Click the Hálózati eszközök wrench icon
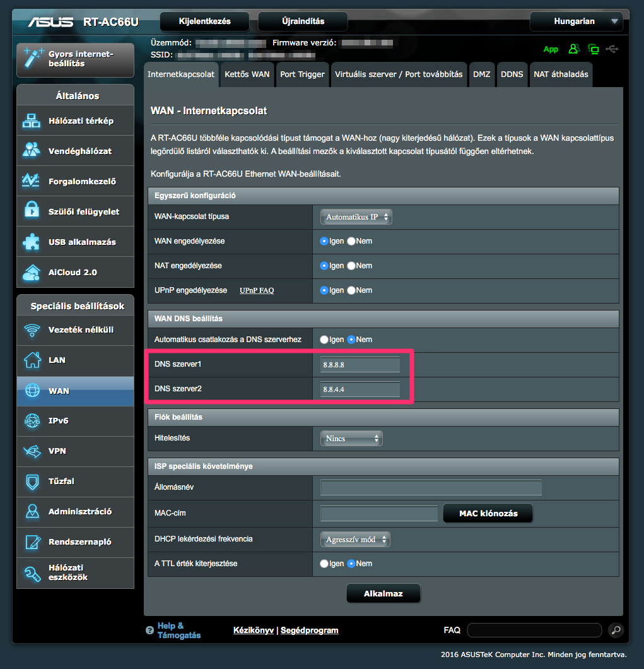The image size is (644, 669). point(32,573)
